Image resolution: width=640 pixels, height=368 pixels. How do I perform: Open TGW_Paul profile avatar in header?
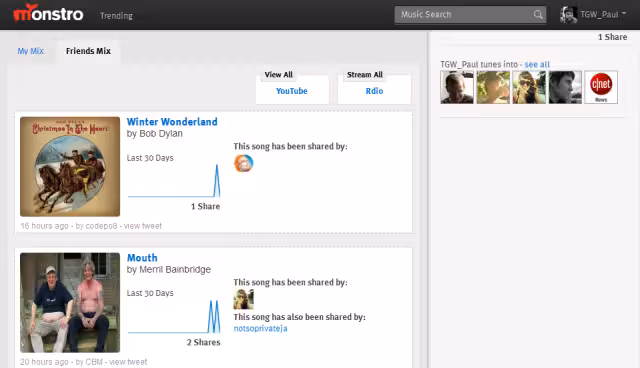pyautogui.click(x=568, y=15)
